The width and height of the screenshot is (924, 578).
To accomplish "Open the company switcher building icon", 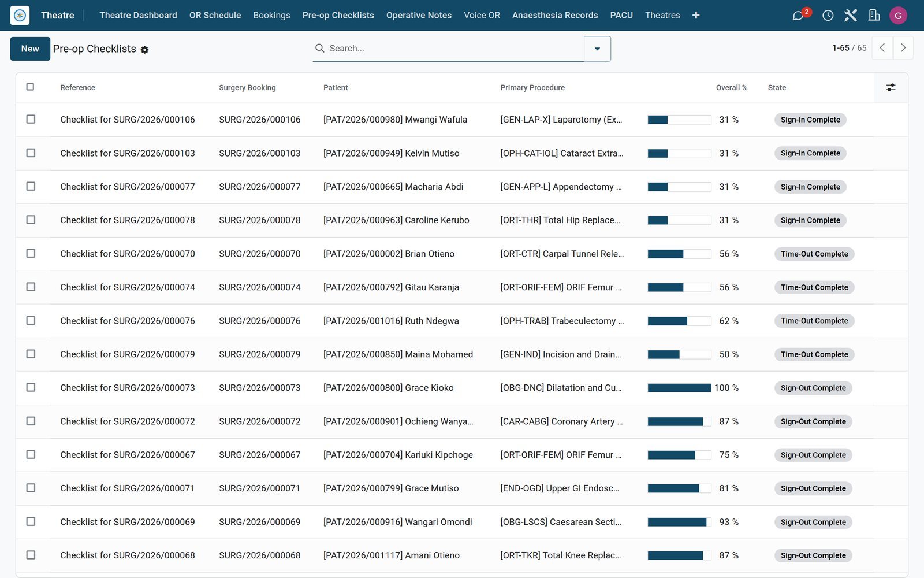I will 874,16.
